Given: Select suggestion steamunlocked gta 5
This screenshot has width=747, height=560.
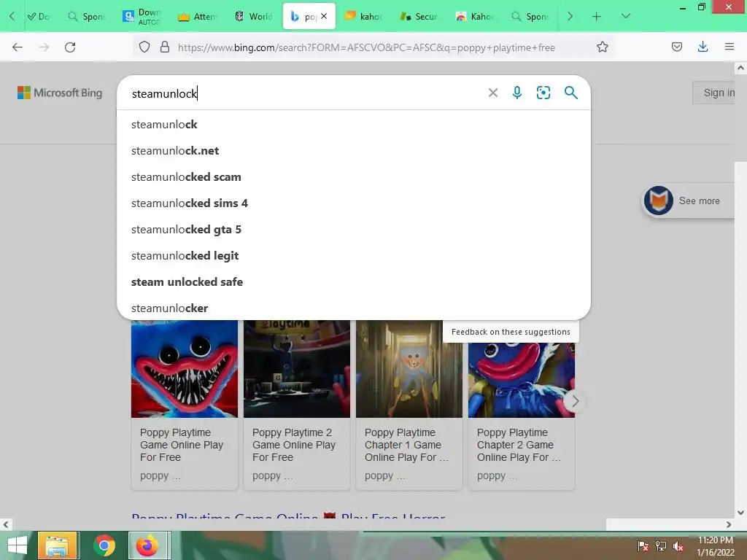Looking at the screenshot, I should coord(354,229).
